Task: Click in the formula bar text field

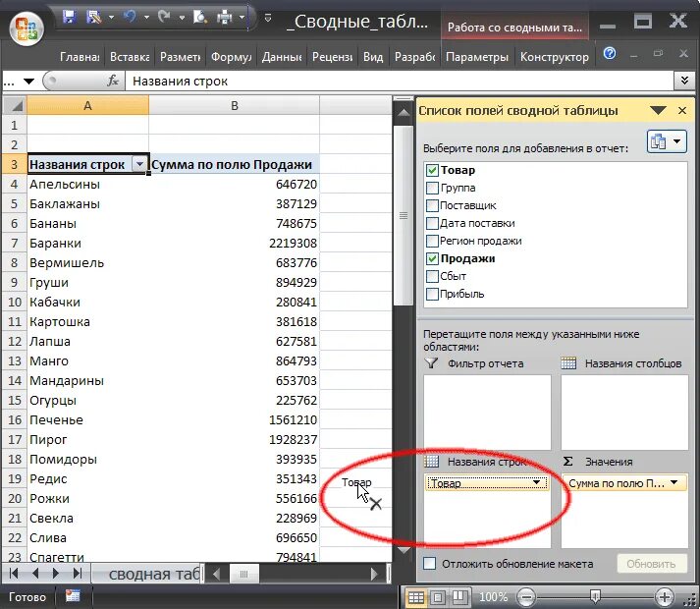Action: click(400, 81)
